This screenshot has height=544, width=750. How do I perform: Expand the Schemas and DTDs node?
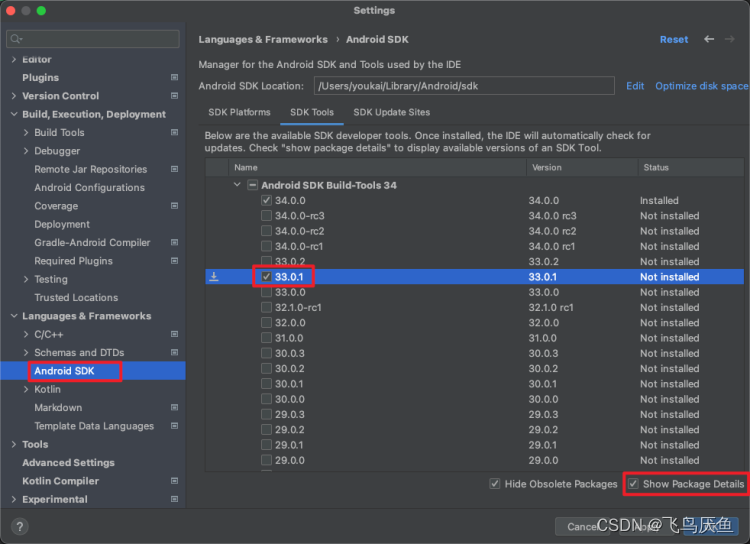[x=26, y=353]
